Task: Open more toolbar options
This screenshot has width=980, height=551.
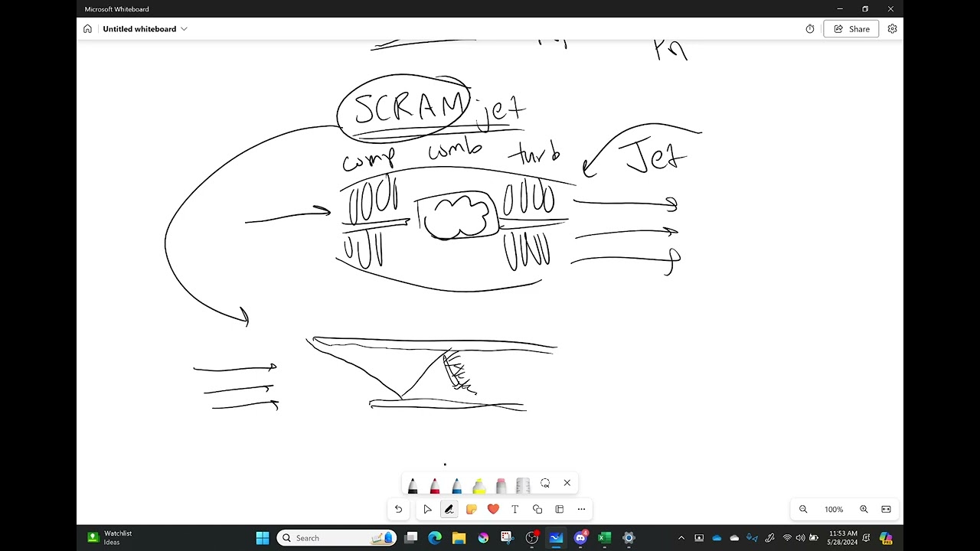Action: [x=582, y=509]
